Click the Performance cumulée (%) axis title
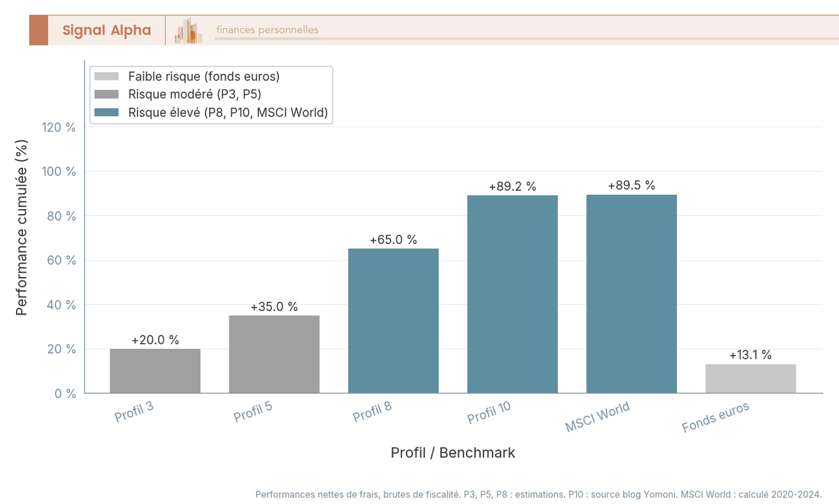This screenshot has height=504, width=839. pos(22,227)
